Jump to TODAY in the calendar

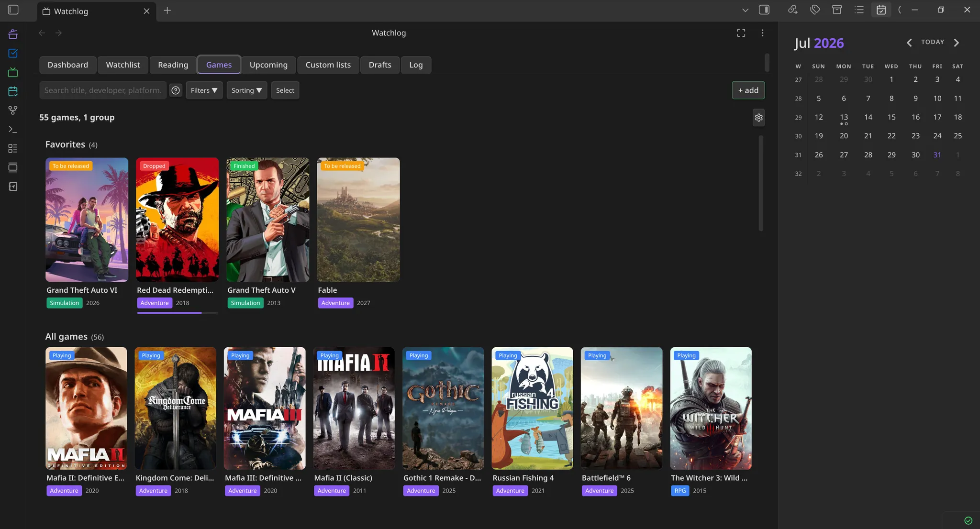[x=933, y=42]
